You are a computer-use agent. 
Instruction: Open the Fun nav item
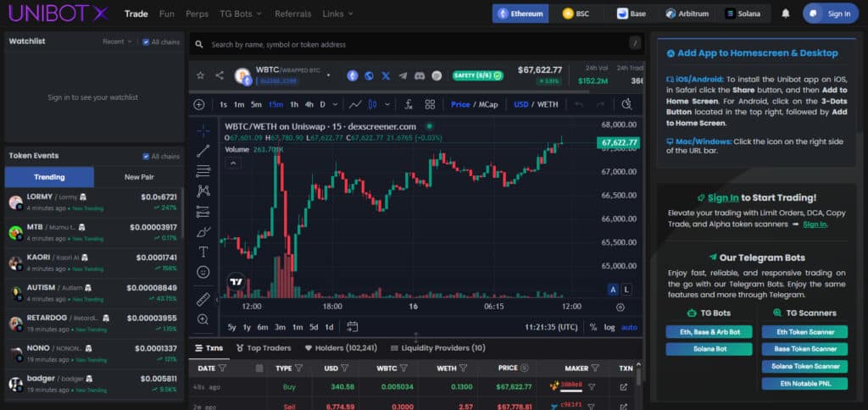tap(167, 14)
